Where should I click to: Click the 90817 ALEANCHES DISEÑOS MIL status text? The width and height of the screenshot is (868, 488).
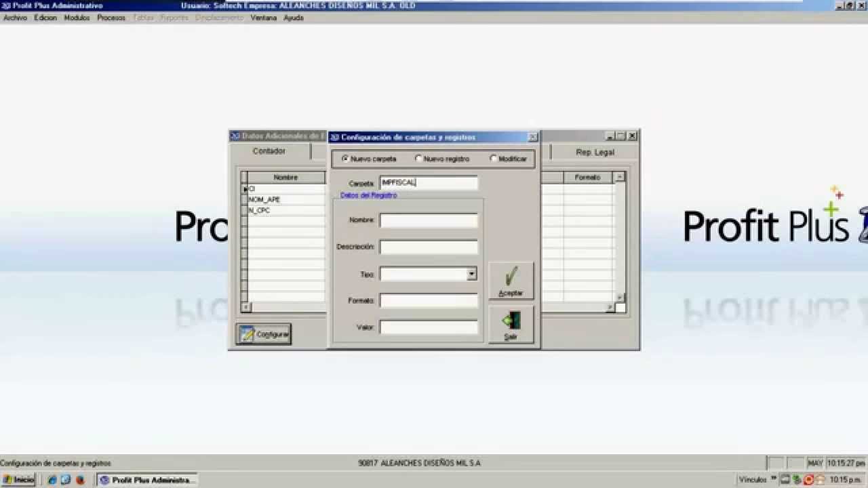coord(419,463)
